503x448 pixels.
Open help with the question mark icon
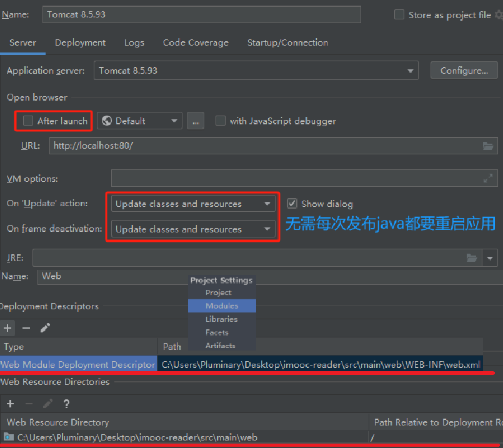pyautogui.click(x=66, y=404)
